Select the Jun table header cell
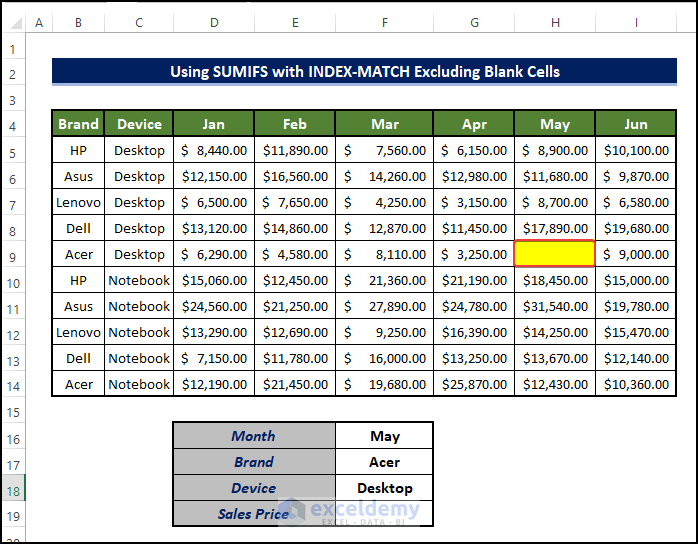The height and width of the screenshot is (544, 698). click(635, 124)
